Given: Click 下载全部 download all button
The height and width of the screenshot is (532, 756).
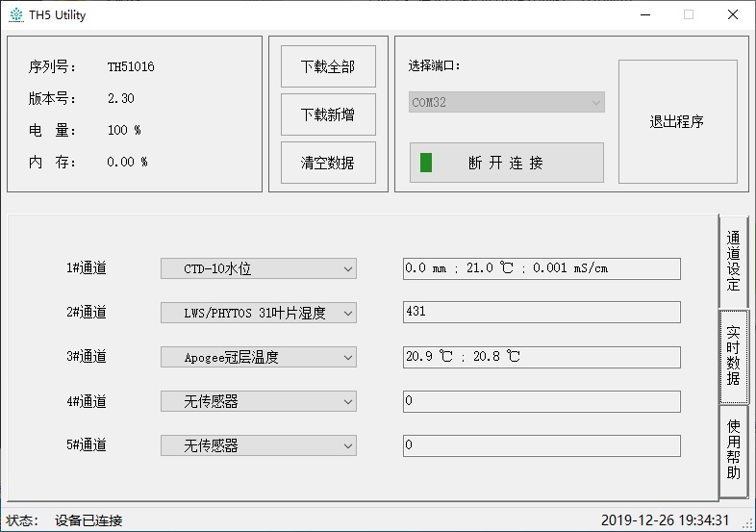Looking at the screenshot, I should (x=327, y=66).
